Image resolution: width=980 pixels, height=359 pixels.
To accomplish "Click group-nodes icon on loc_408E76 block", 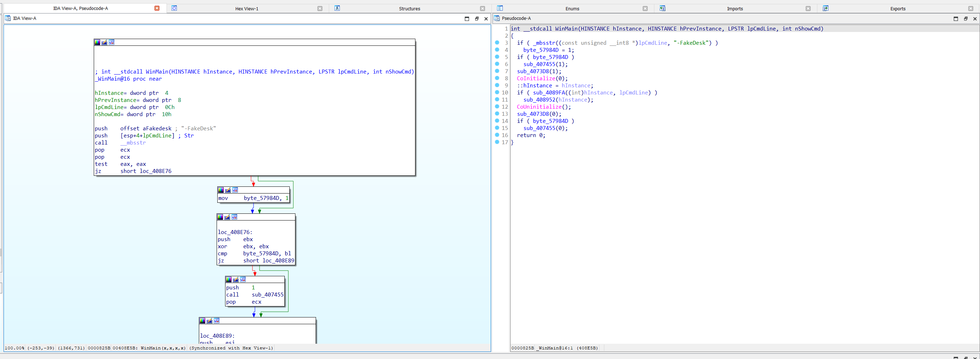I will [x=234, y=217].
